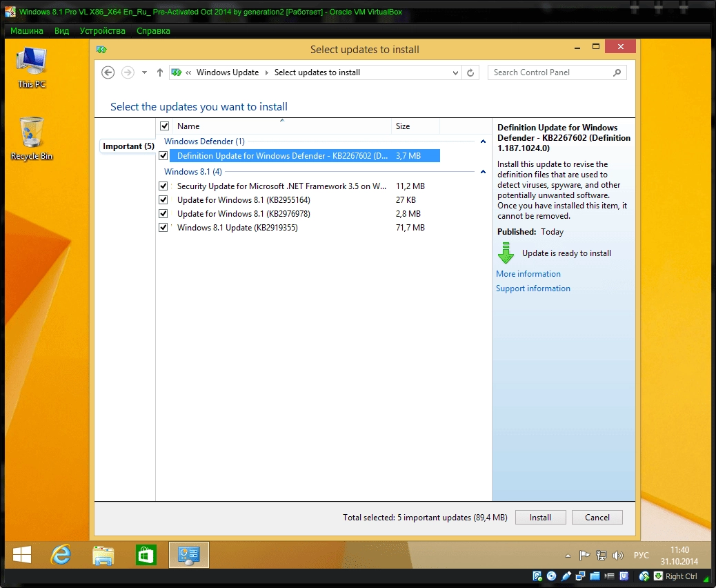Click Select updates to install breadcrumb
The width and height of the screenshot is (716, 588).
click(x=317, y=72)
